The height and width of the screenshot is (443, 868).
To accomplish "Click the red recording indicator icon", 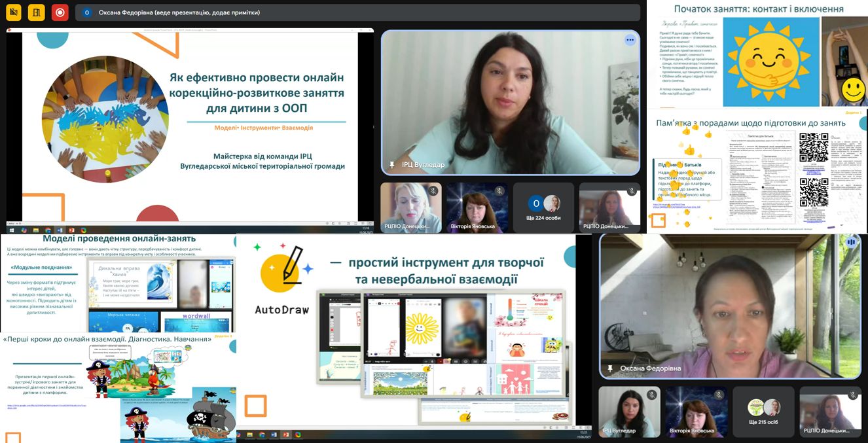I will [x=60, y=12].
